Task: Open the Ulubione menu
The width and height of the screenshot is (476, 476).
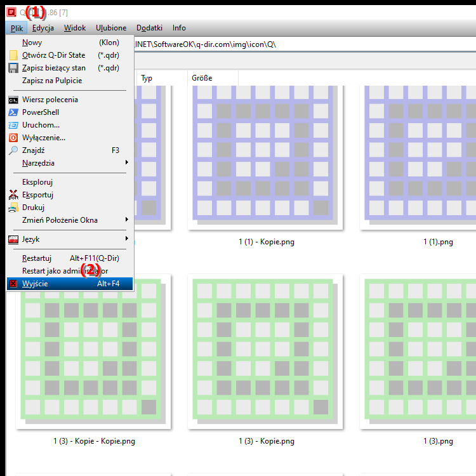Action: tap(111, 28)
